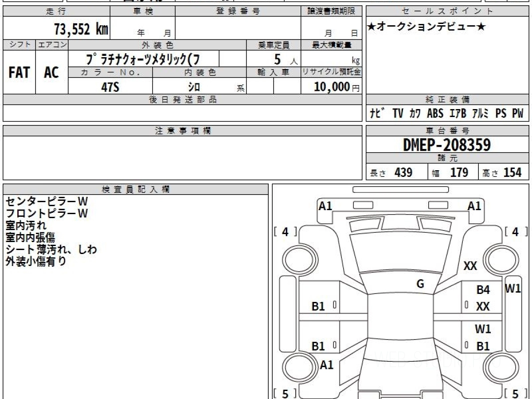Click the シート薄汚れ、しわ inspector note
Screen dimensions: 532x399
point(51,249)
